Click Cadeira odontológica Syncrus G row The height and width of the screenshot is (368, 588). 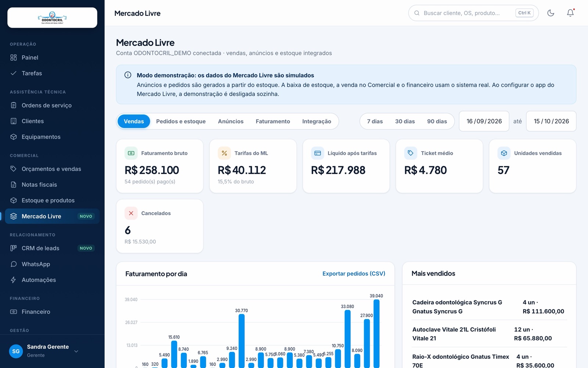click(x=489, y=307)
